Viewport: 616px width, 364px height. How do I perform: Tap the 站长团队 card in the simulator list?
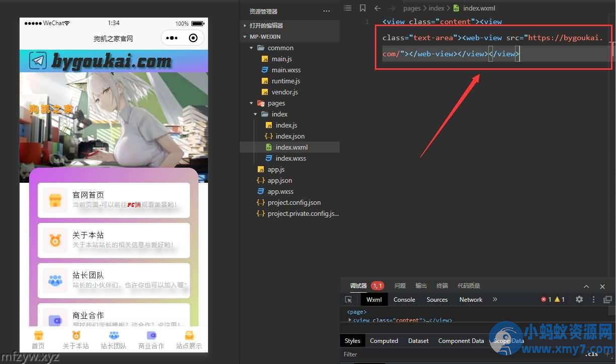[114, 281]
